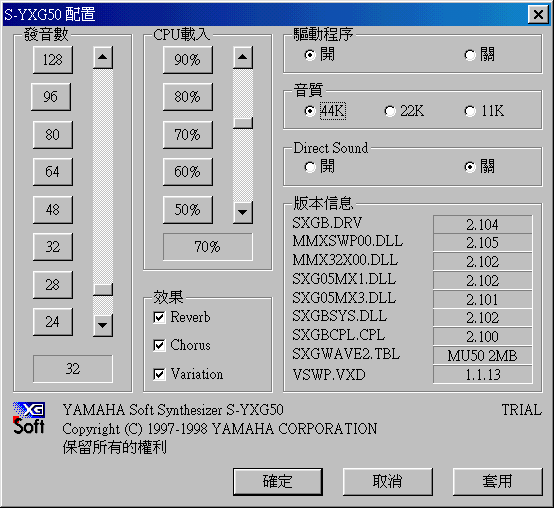This screenshot has width=554, height=508.
Task: Click the SXG05MX3.DLL version value 2.101
Action: (483, 300)
